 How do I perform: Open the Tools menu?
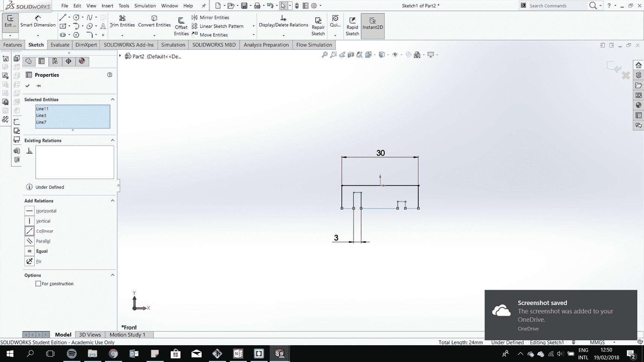124,6
